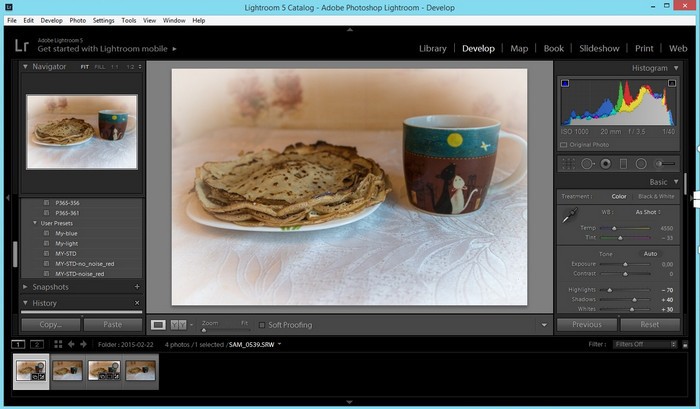Screen dimensions: 700x409
Task: Open the Settings menu
Action: (x=104, y=21)
